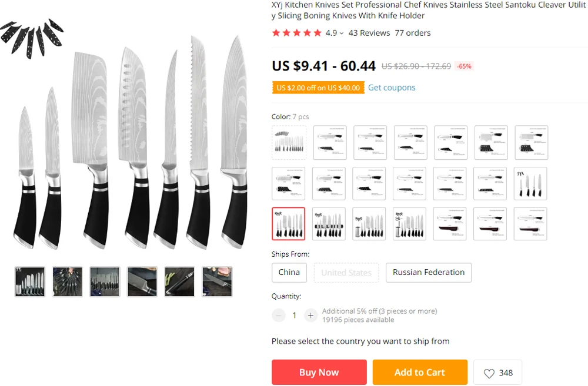Select the first color variant with dashed border
Image resolution: width=588 pixels, height=386 pixels.
[289, 142]
